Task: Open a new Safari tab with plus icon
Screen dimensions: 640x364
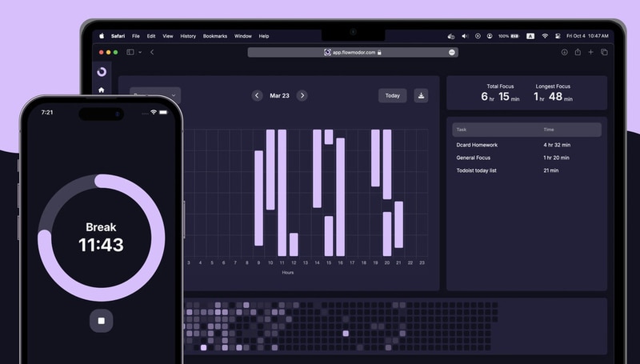Action: [x=590, y=52]
